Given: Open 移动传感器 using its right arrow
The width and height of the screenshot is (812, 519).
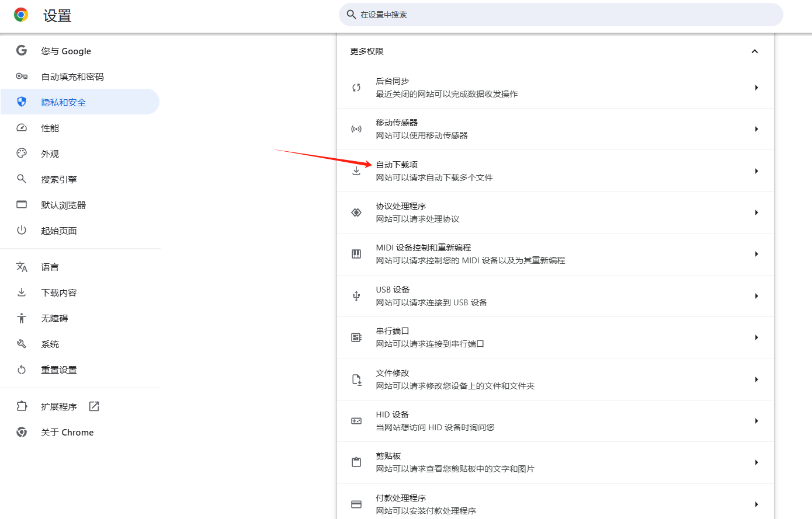Looking at the screenshot, I should click(757, 129).
